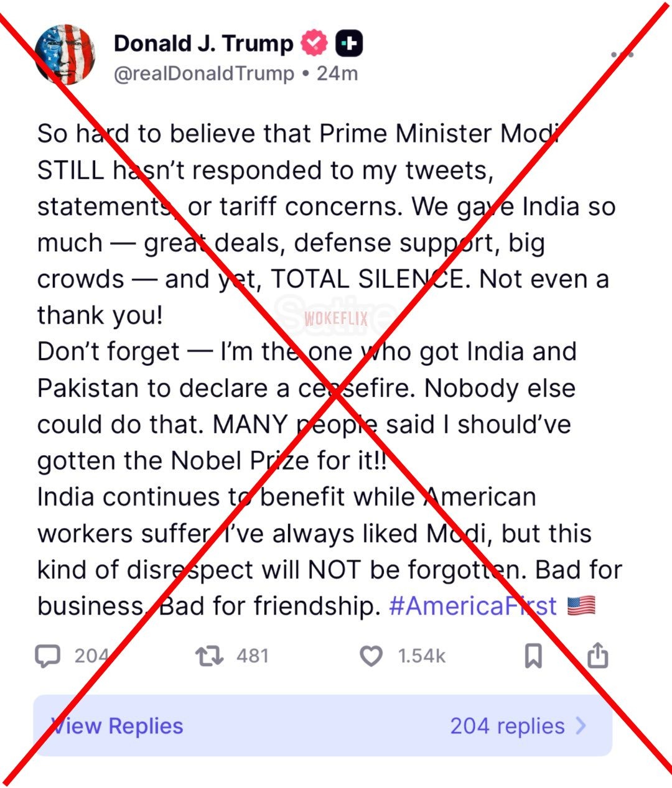Open the share icon
Screen dimensions: 672x788
click(597, 655)
